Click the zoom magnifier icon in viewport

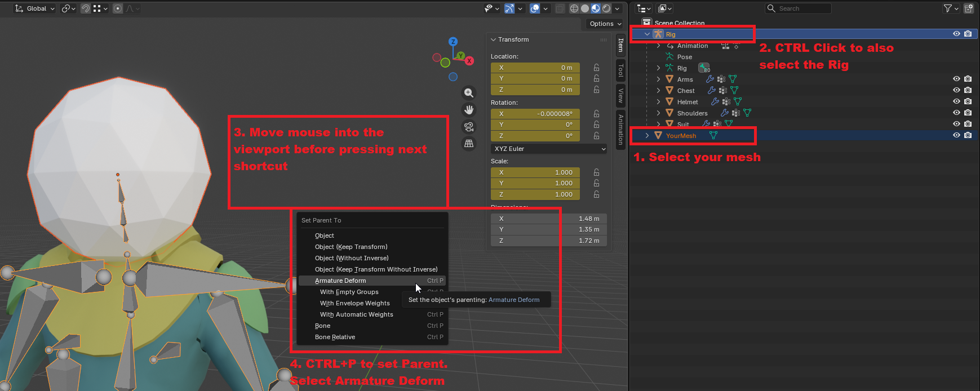(468, 93)
